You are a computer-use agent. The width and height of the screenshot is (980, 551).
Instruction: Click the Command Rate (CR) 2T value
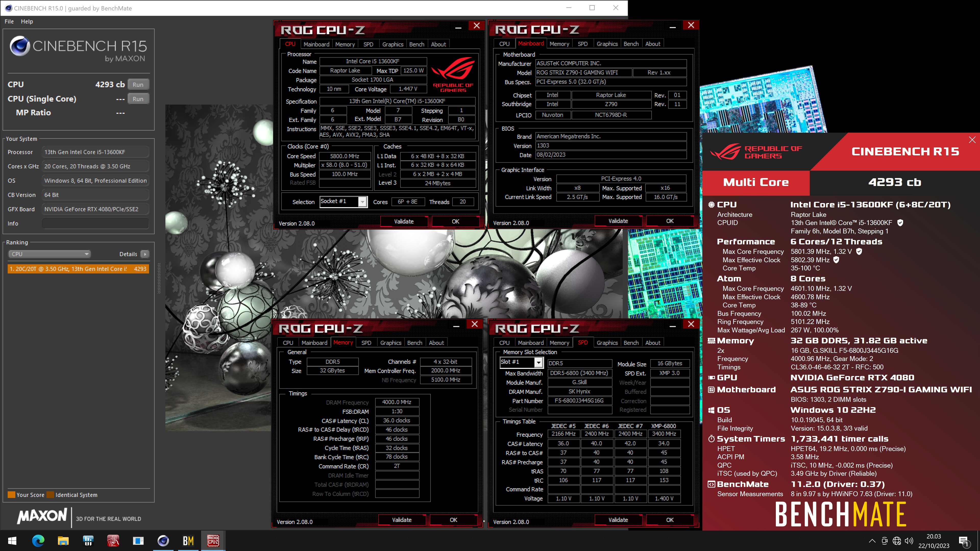point(397,466)
